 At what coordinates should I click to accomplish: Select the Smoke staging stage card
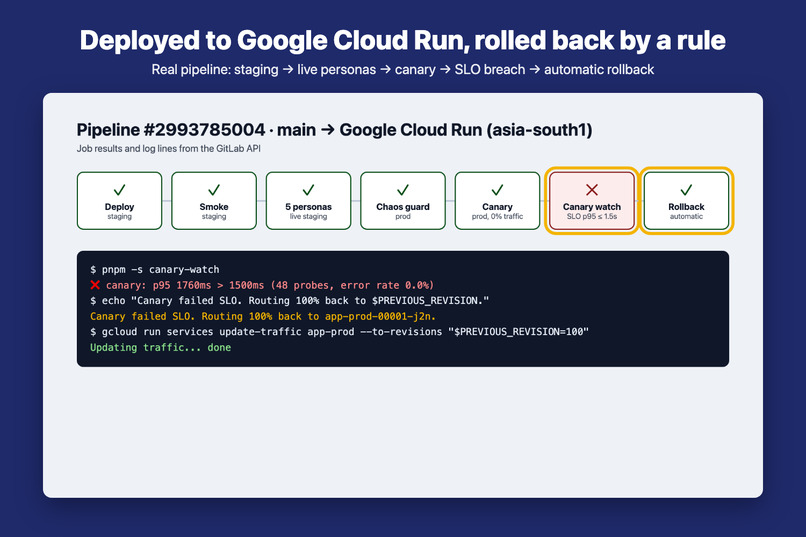click(214, 200)
